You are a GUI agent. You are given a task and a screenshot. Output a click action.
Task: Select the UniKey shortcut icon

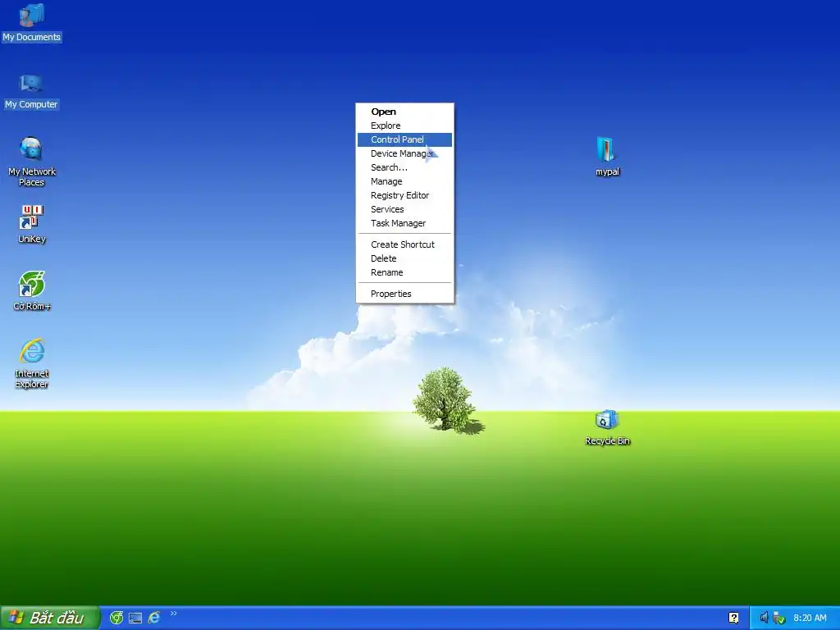pos(32,224)
